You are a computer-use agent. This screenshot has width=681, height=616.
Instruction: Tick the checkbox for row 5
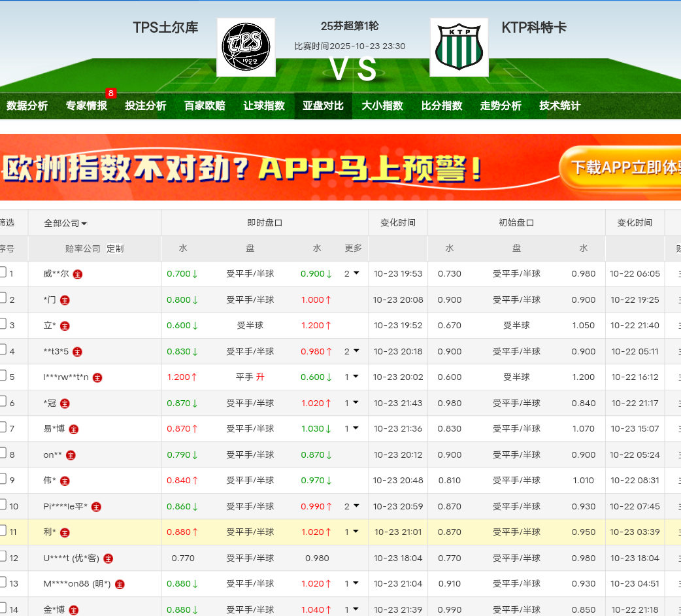3,375
